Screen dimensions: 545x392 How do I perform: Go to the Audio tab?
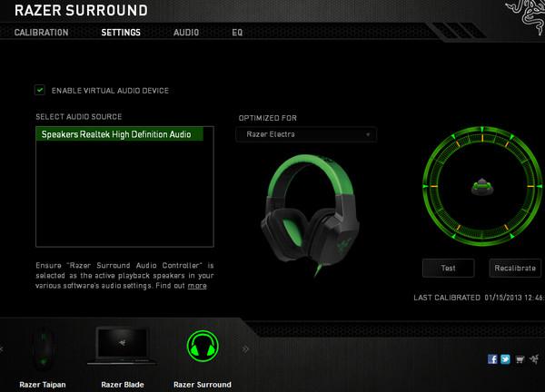[x=186, y=33]
